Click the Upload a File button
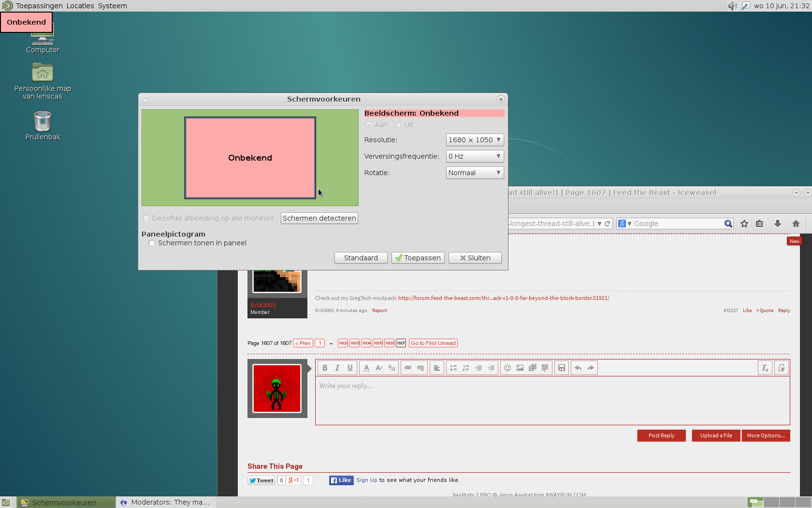812x508 pixels. coord(716,435)
